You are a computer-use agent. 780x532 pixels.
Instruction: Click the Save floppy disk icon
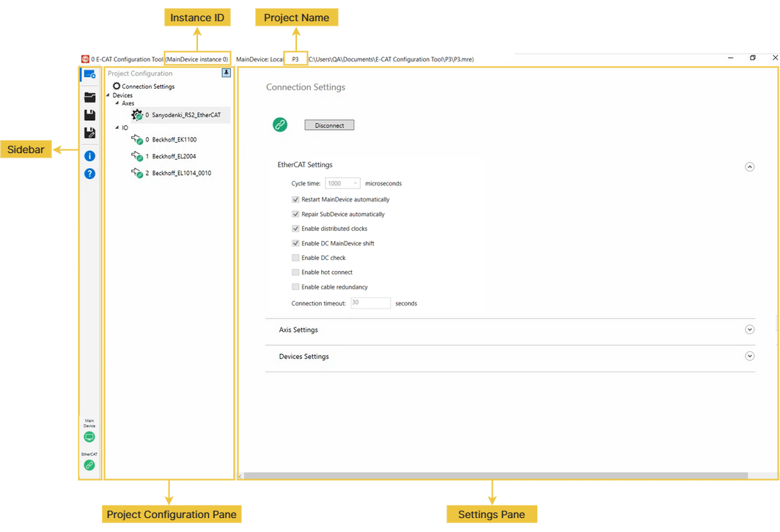(89, 115)
